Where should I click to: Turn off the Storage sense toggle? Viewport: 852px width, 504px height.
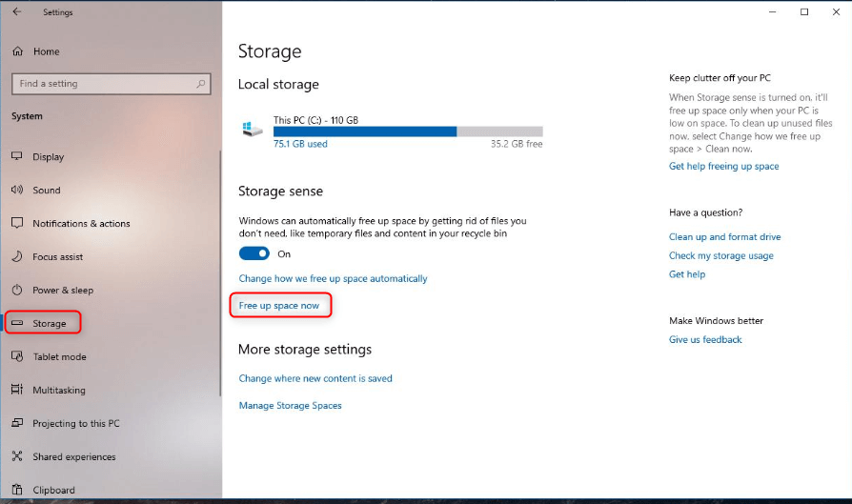(x=254, y=254)
